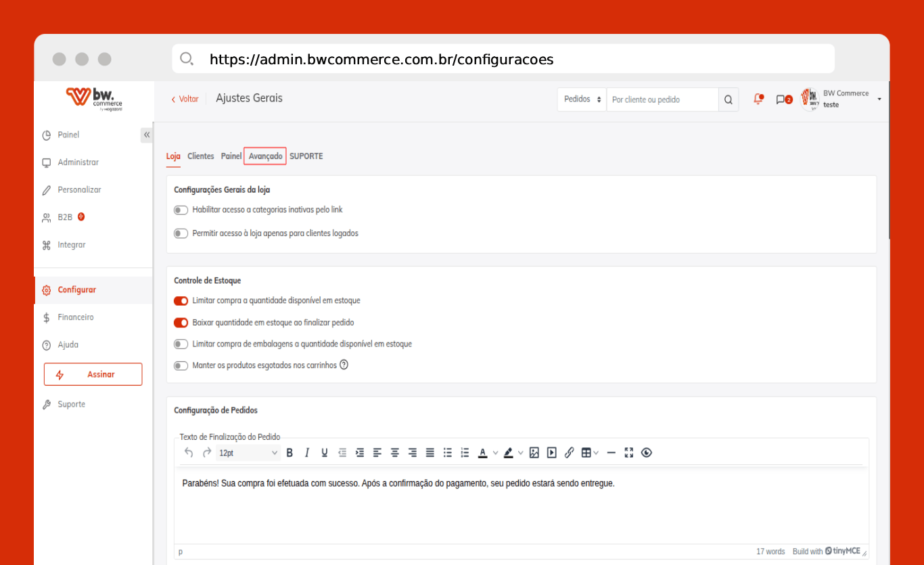Undo the last edit in the editor
This screenshot has width=924, height=565.
189,453
